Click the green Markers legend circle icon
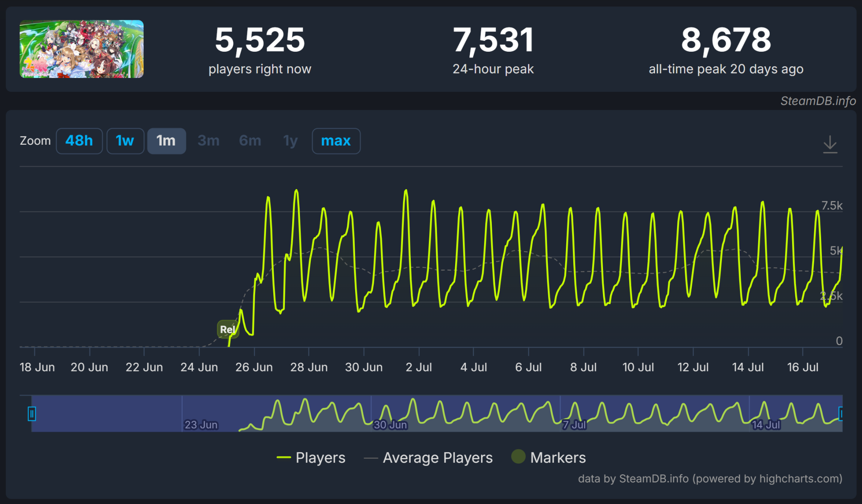The height and width of the screenshot is (504, 862). pyautogui.click(x=518, y=457)
